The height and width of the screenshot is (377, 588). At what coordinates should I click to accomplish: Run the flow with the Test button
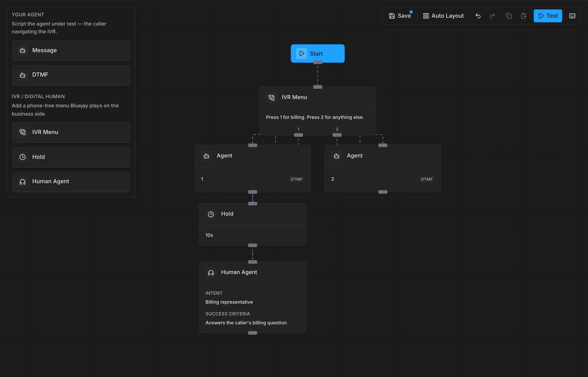548,16
